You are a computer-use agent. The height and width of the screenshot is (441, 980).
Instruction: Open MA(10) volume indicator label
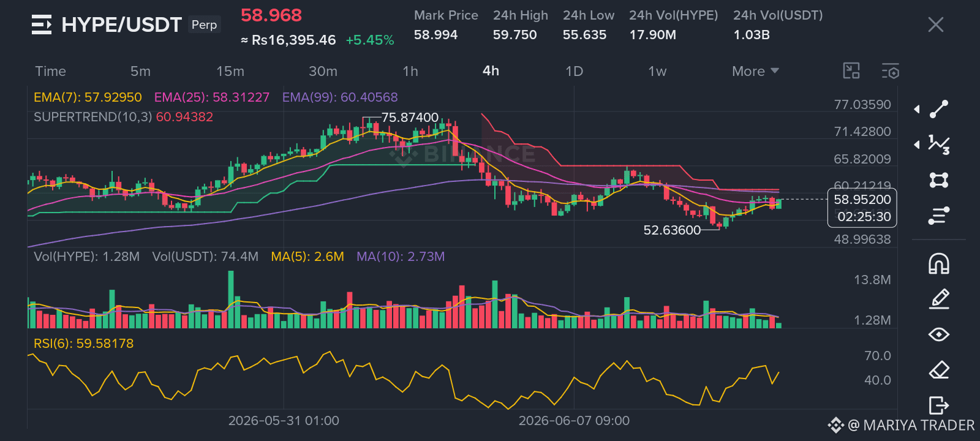click(x=401, y=257)
